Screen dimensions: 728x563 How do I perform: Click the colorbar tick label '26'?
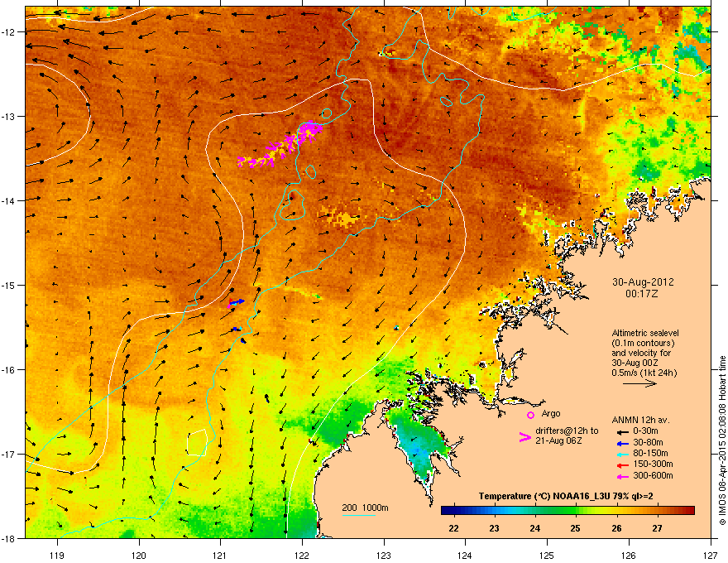coord(616,528)
